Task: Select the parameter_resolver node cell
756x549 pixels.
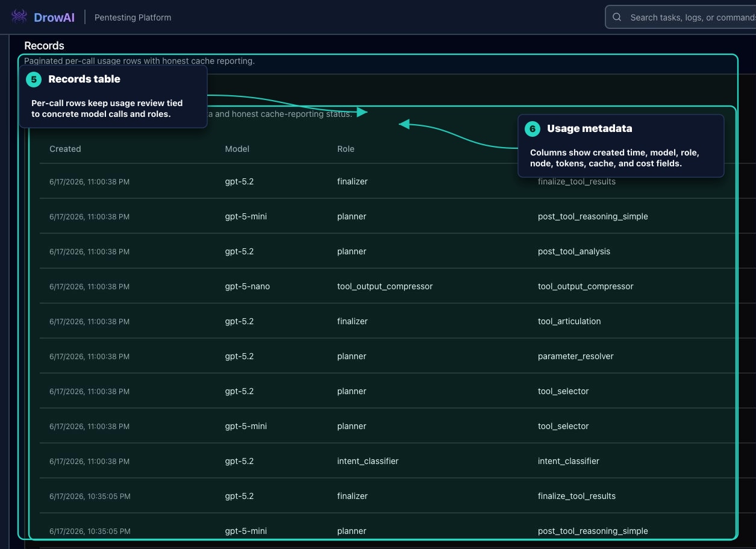Action: tap(576, 356)
